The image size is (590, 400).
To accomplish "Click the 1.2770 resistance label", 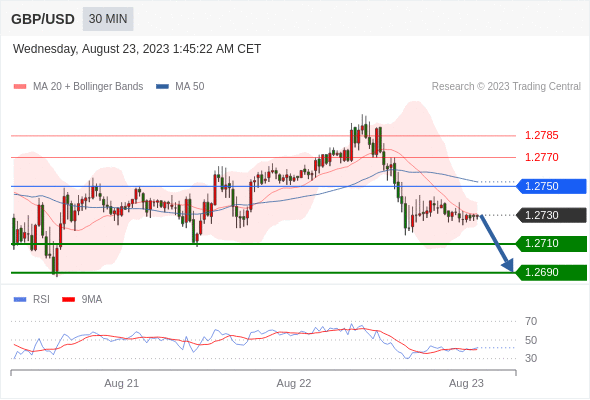I will [x=541, y=157].
